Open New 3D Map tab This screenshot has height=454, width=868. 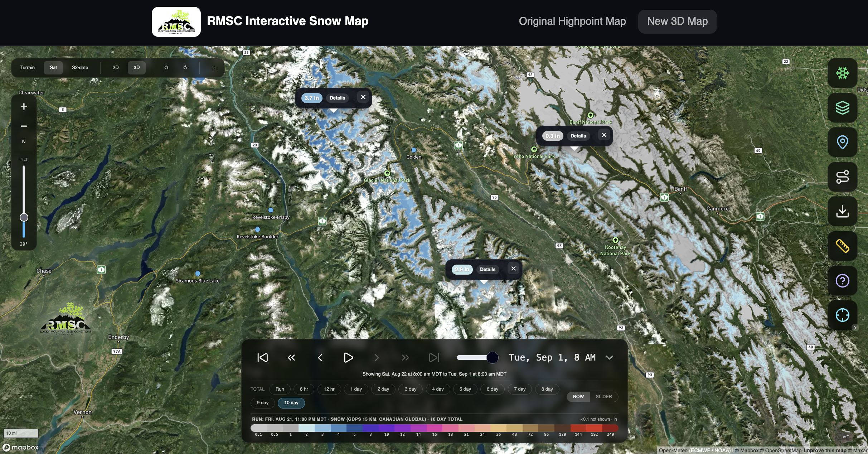pyautogui.click(x=677, y=21)
